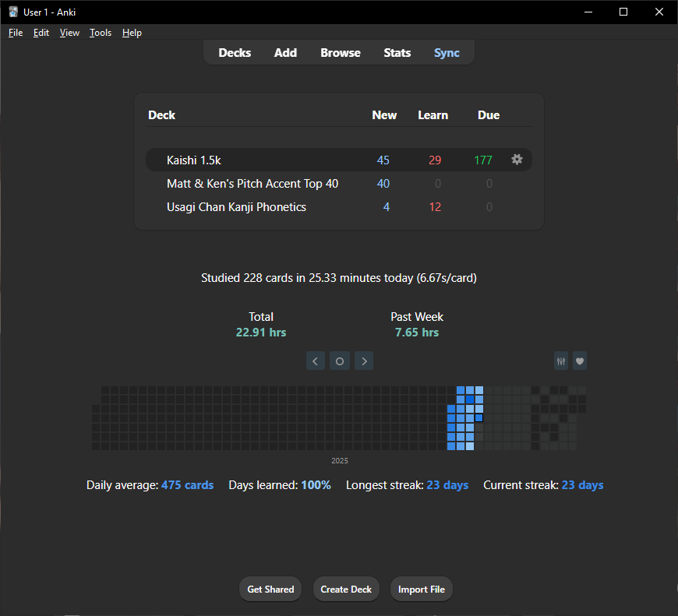Screen dimensions: 678x616
Task: Click Current streak 23 days stat
Action: (543, 485)
